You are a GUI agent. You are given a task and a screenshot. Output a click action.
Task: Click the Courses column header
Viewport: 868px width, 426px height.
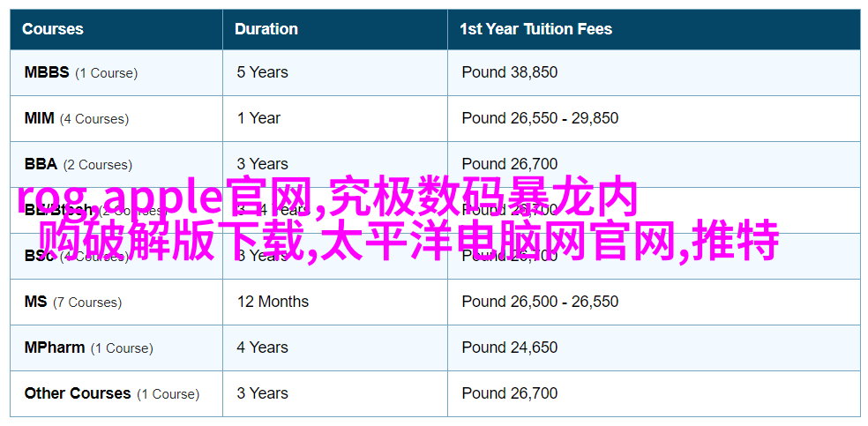click(x=116, y=29)
